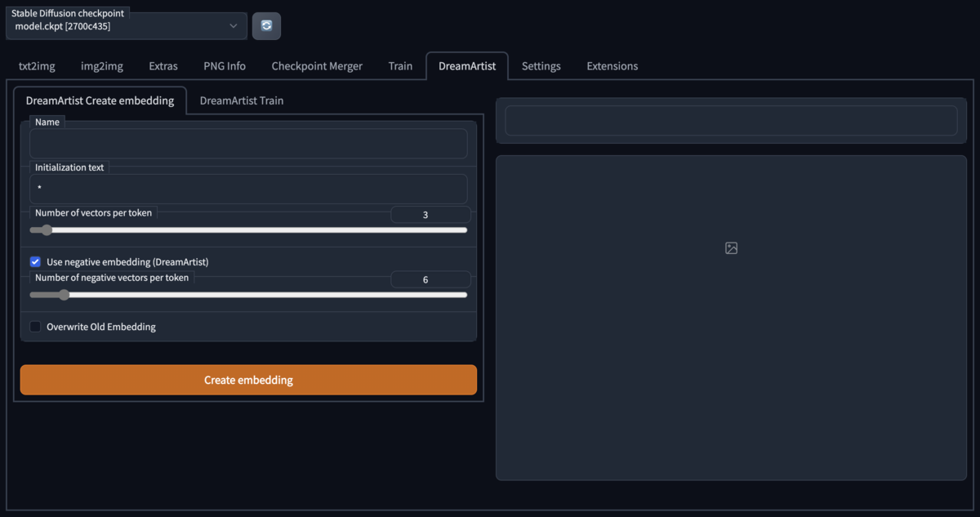Open the PNG Info tab
This screenshot has height=517, width=980.
(225, 66)
